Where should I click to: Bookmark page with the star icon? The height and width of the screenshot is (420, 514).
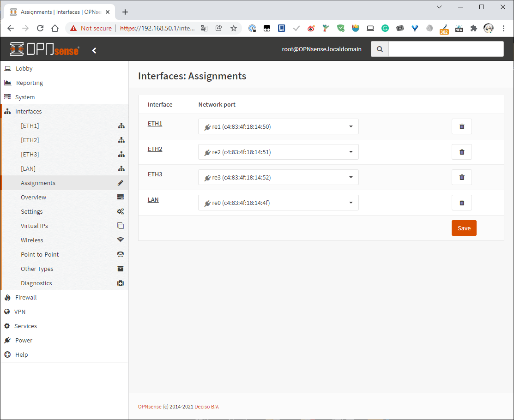point(234,28)
